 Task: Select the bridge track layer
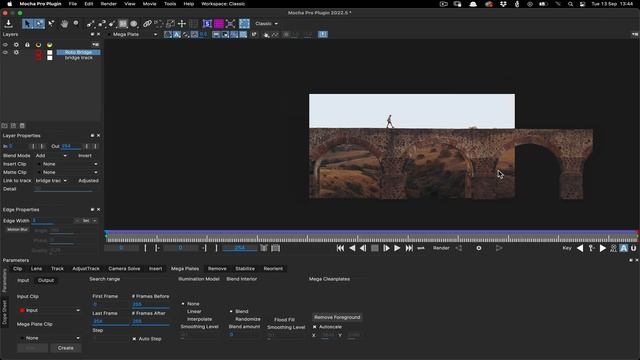coord(78,58)
